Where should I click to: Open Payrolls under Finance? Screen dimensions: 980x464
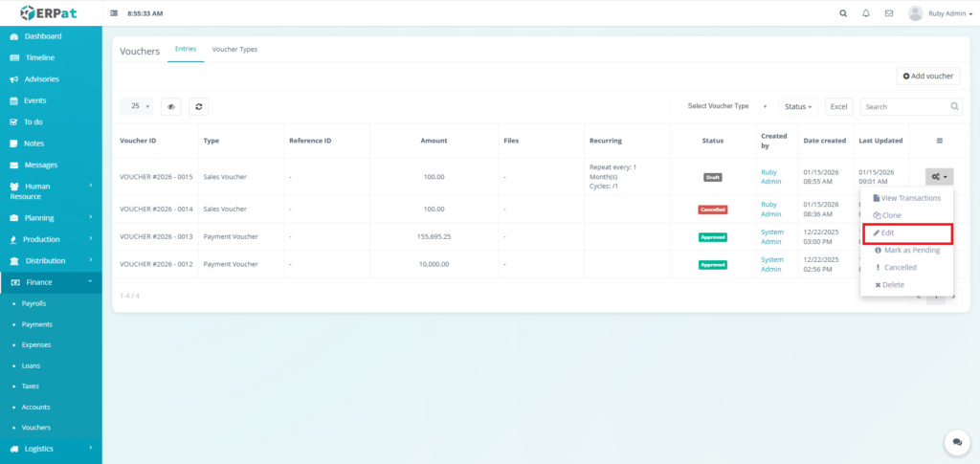(33, 303)
